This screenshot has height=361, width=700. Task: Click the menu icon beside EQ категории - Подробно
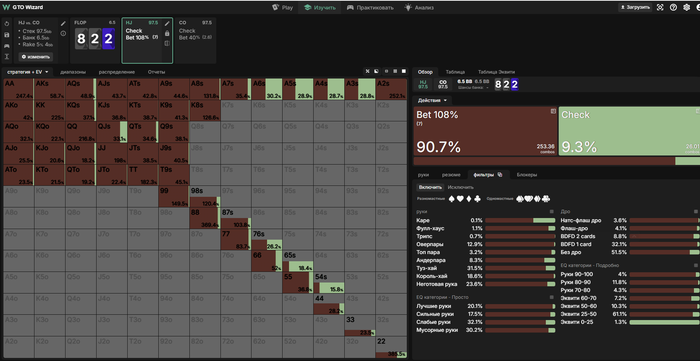pyautogui.click(x=697, y=265)
